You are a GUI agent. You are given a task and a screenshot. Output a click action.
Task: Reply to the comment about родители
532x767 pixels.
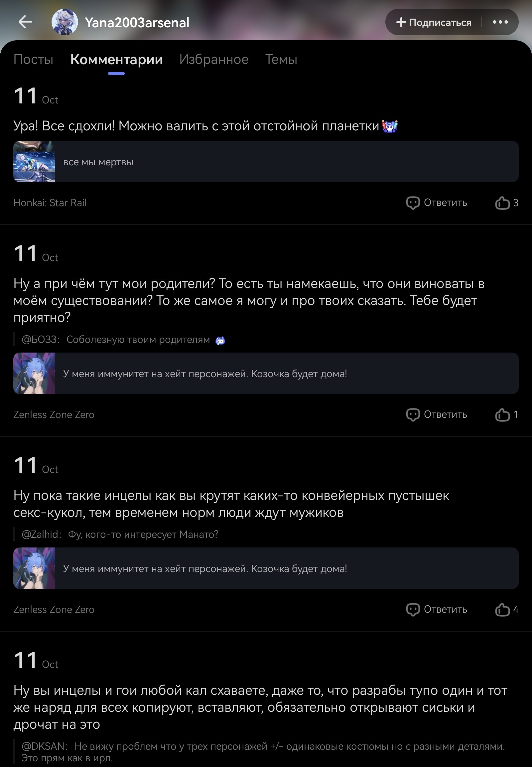(x=436, y=414)
